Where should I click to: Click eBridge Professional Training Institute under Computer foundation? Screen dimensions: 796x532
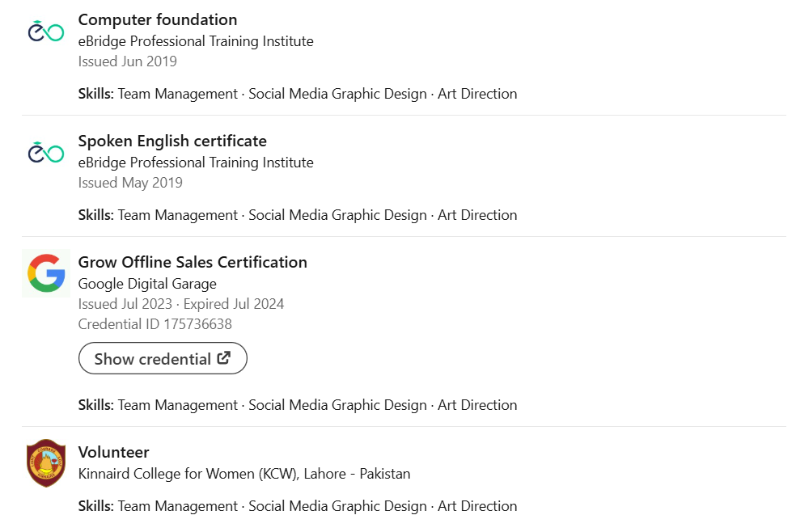click(196, 40)
